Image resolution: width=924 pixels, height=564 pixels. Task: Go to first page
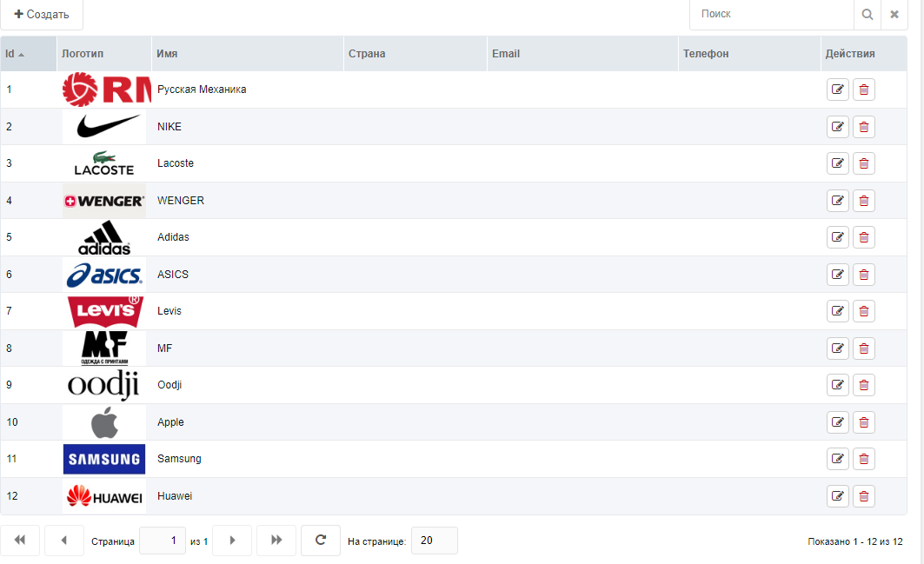[x=20, y=541]
